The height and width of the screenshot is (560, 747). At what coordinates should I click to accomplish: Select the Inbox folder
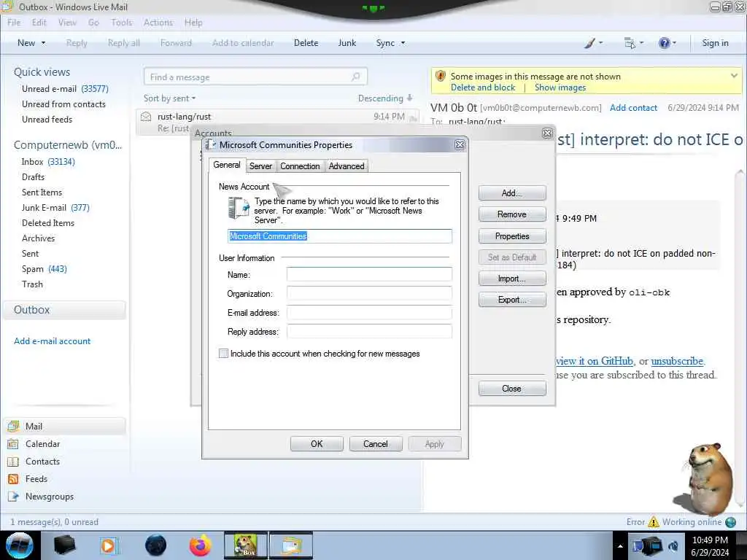[48, 162]
